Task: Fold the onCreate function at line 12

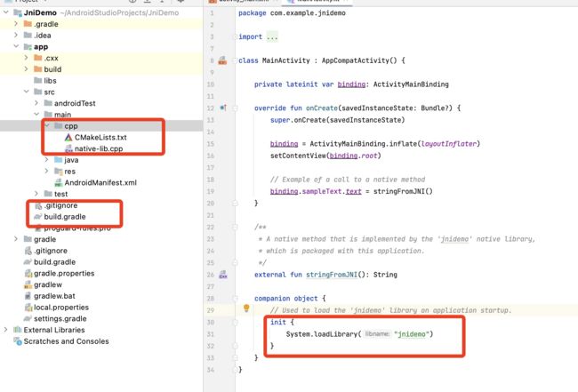Action: 235,108
